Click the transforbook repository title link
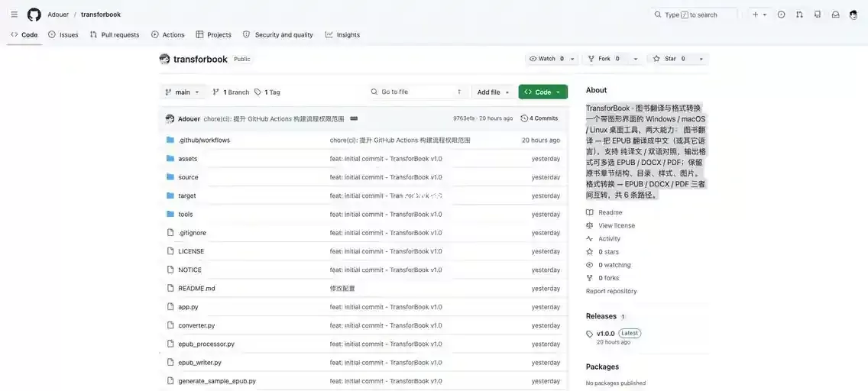The image size is (868, 391). pos(200,59)
